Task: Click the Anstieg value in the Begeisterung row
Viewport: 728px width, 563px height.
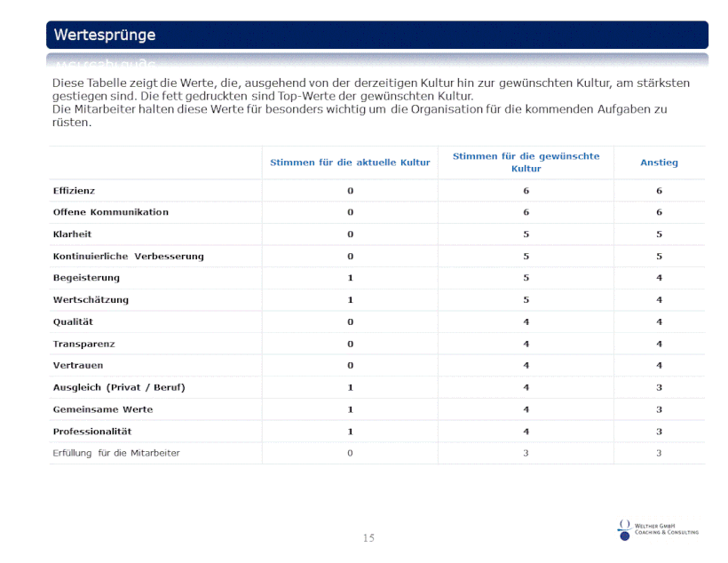Action: click(659, 278)
